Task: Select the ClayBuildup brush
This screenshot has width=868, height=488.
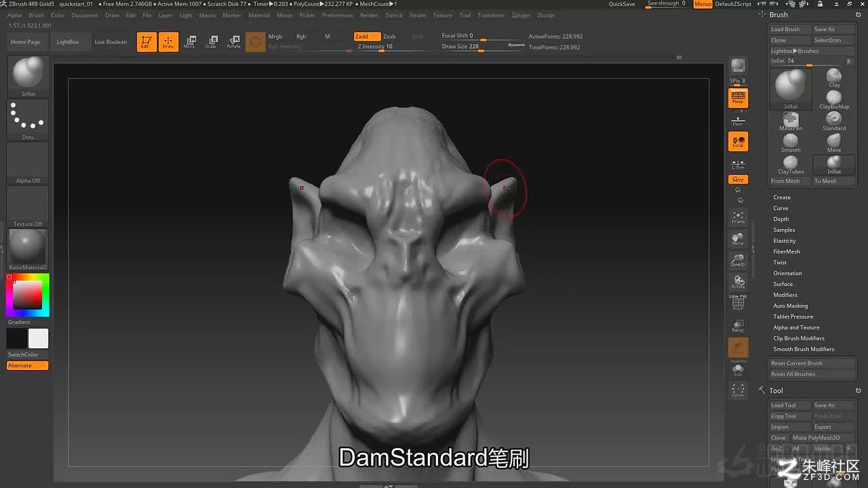Action: click(x=834, y=100)
